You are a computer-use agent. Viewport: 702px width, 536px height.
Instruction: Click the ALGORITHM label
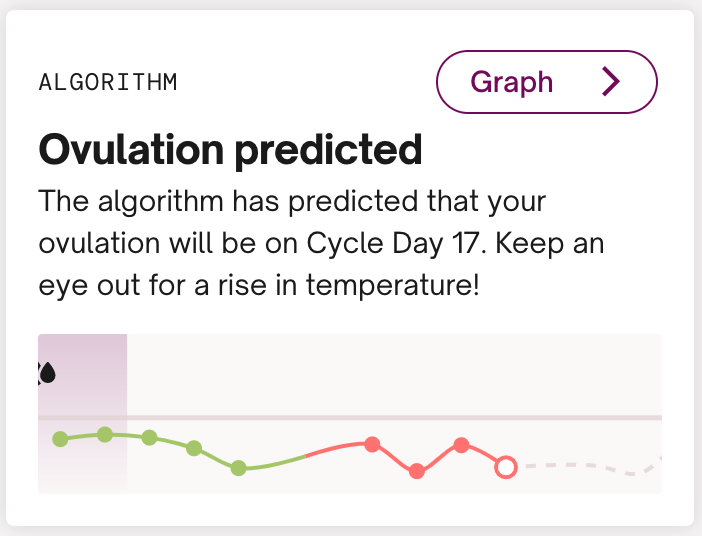click(108, 82)
